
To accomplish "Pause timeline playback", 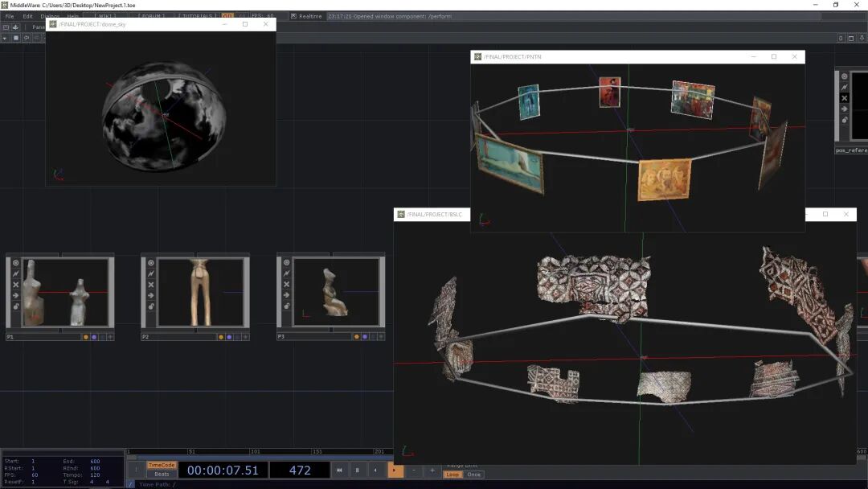I will coord(357,471).
